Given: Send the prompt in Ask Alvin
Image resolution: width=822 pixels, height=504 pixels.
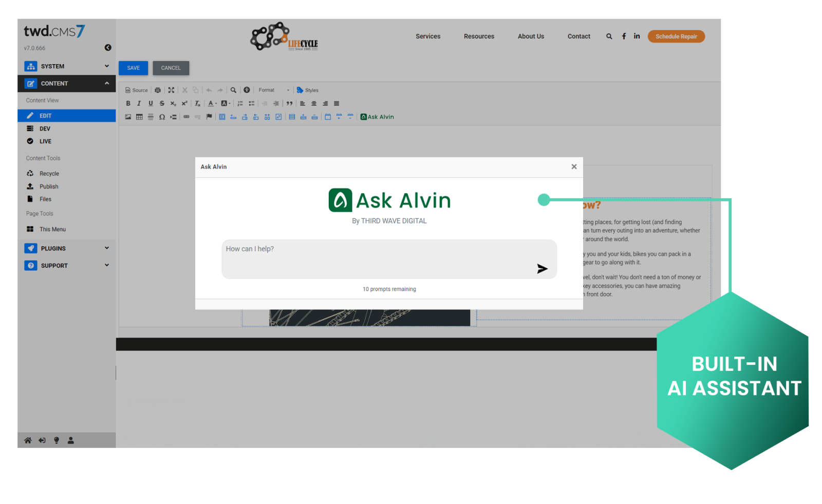Looking at the screenshot, I should pyautogui.click(x=542, y=269).
